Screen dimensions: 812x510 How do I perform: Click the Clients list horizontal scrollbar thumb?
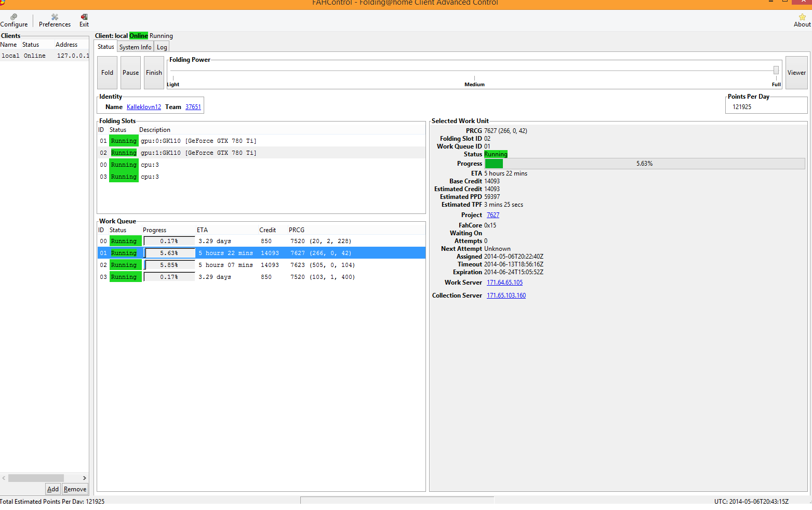(36, 478)
